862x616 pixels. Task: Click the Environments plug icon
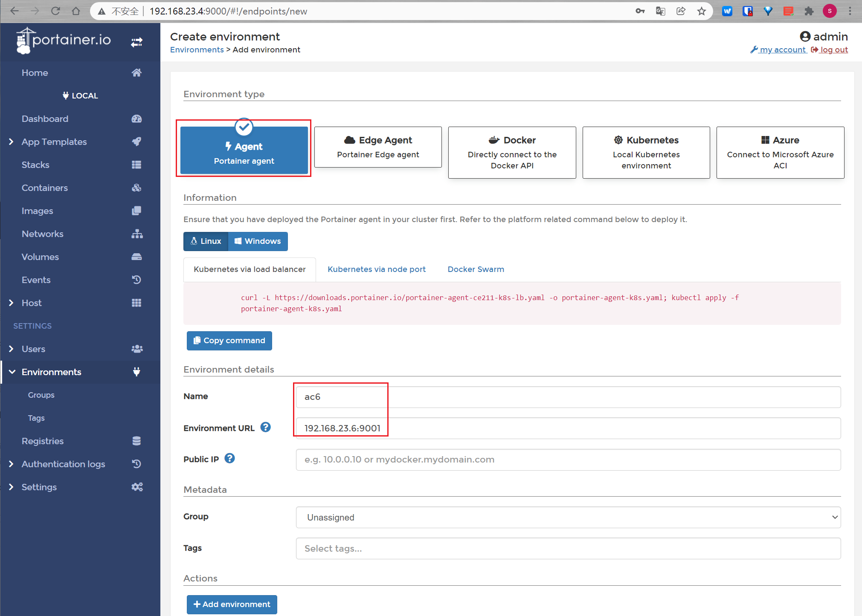[x=136, y=372]
